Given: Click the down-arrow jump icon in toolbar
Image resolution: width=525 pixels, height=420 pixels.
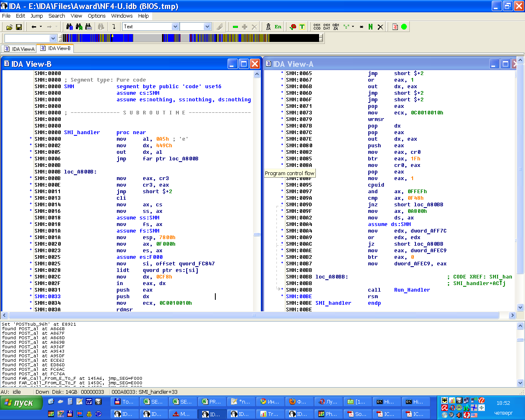Looking at the screenshot, I should tap(114, 27).
